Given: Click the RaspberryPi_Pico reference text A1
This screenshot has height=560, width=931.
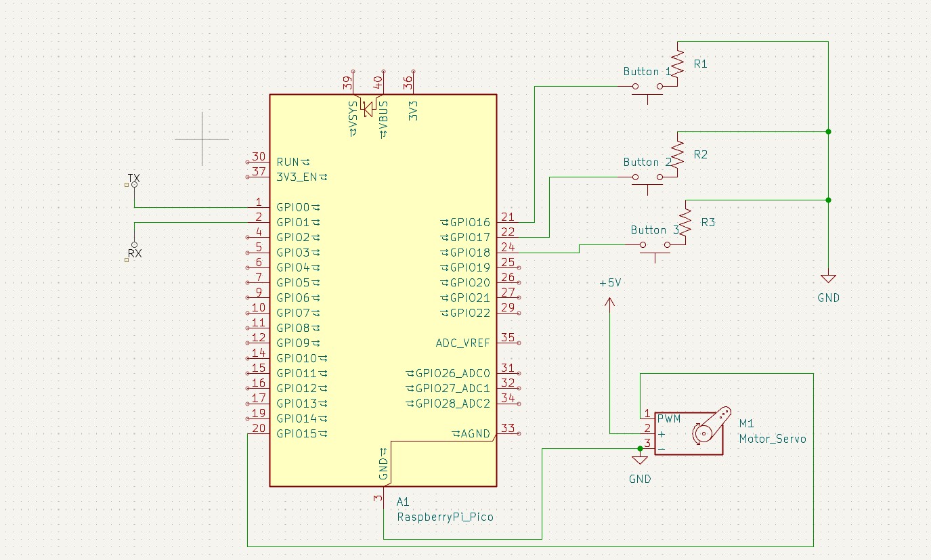Looking at the screenshot, I should click(402, 501).
